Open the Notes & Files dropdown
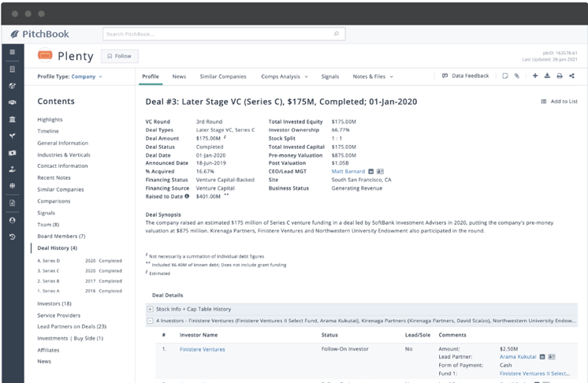The image size is (588, 383). 373,76
